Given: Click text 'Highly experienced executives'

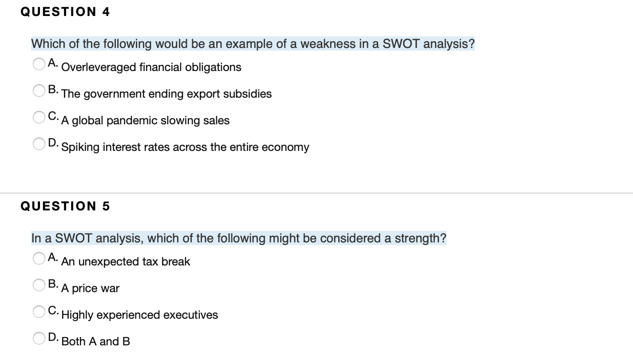Looking at the screenshot, I should pos(140,315).
